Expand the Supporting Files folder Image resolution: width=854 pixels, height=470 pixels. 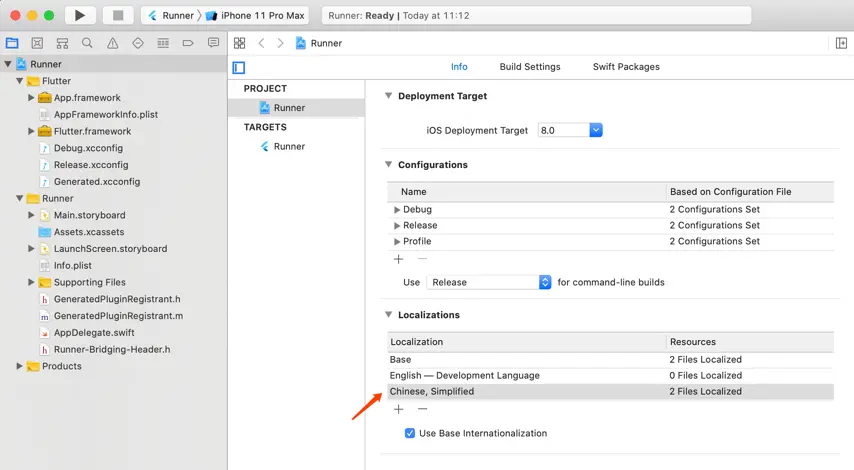click(31, 282)
